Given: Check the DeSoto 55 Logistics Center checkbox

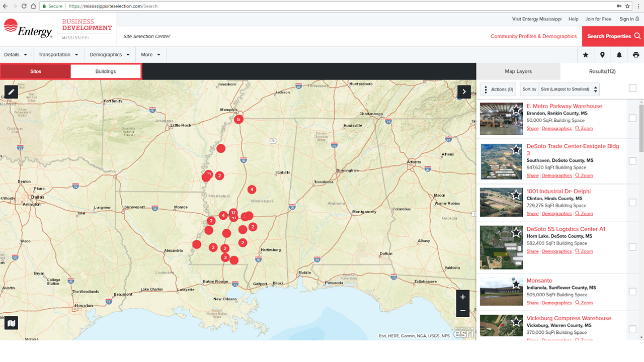Looking at the screenshot, I should [632, 247].
